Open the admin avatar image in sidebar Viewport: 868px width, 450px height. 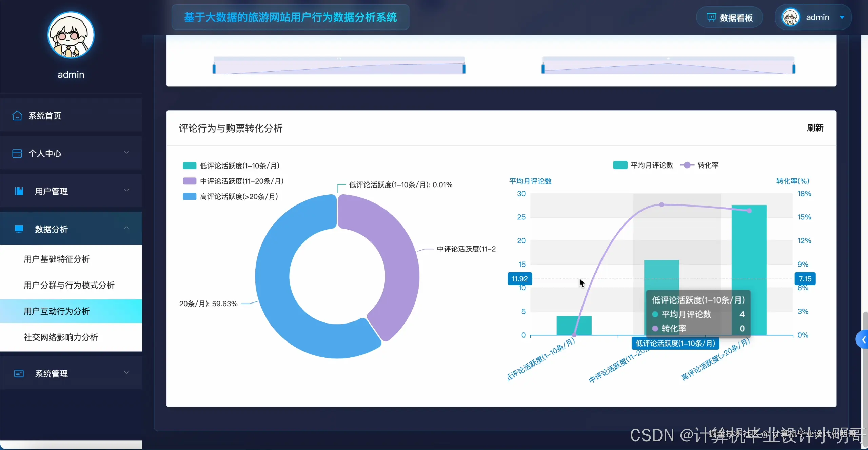[x=71, y=35]
